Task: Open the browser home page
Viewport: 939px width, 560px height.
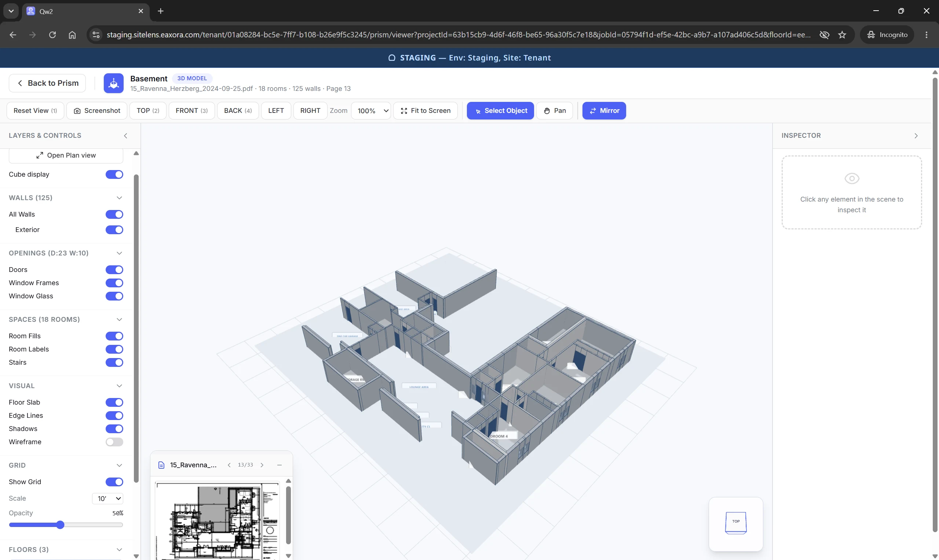Action: [72, 35]
